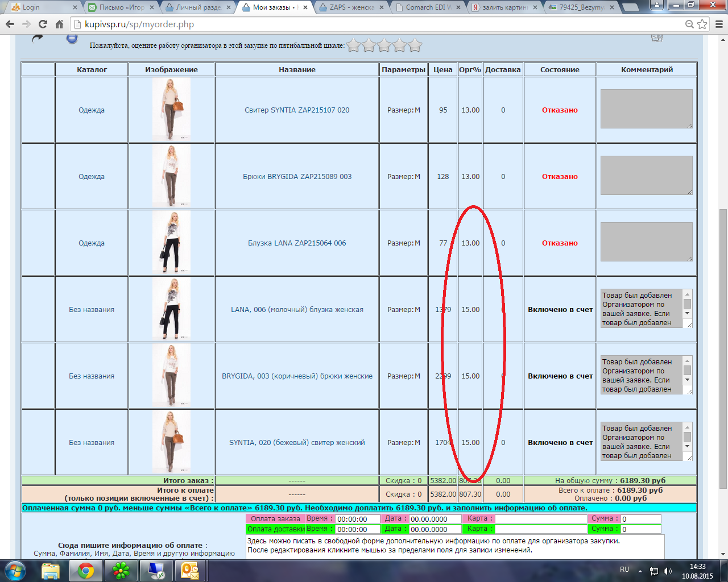
Task: Click the volume icon in the system tray
Action: click(x=668, y=571)
